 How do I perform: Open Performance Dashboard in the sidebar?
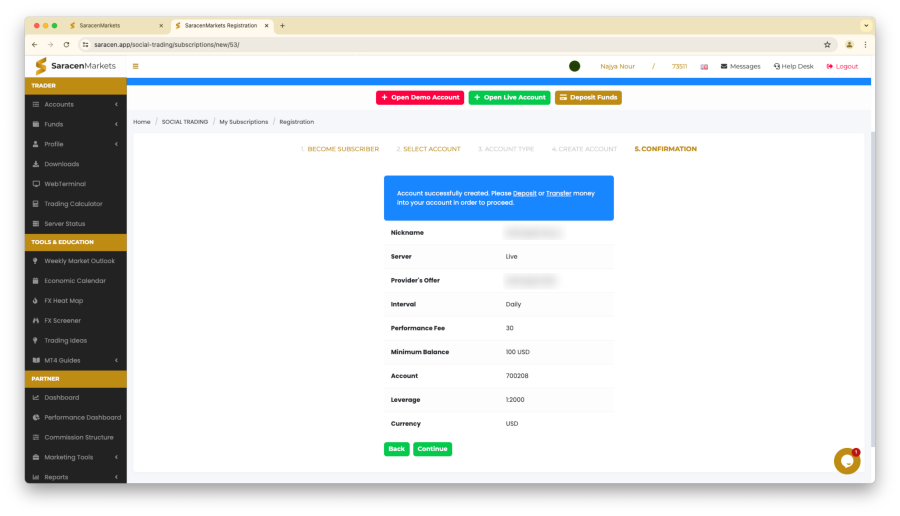(76, 417)
